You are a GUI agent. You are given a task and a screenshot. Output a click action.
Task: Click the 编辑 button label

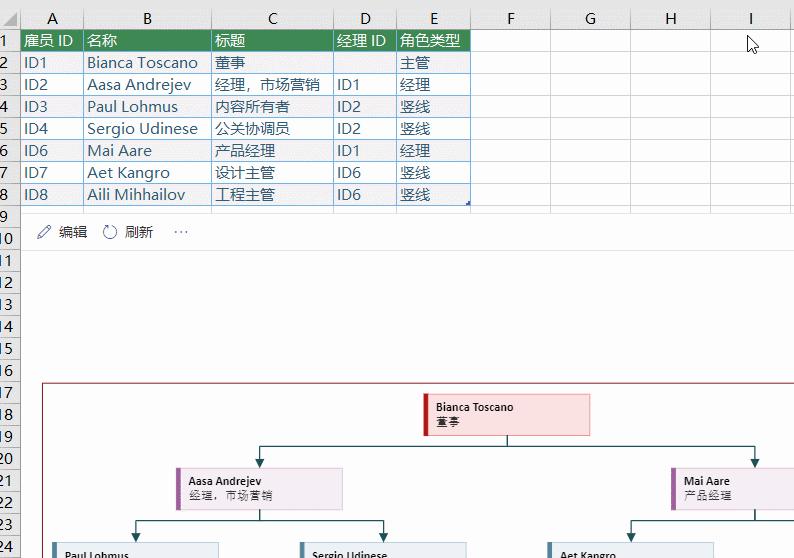point(73,232)
